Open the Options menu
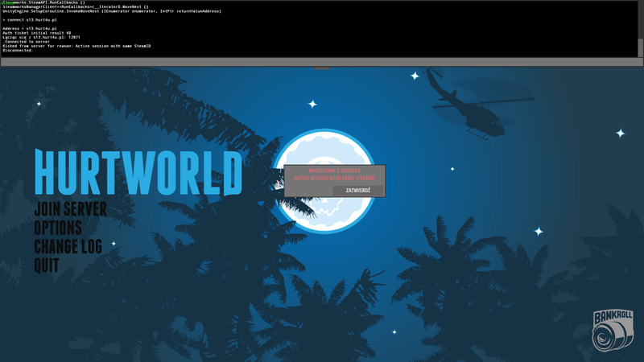Viewport: 644px width, 362px height. click(x=58, y=228)
